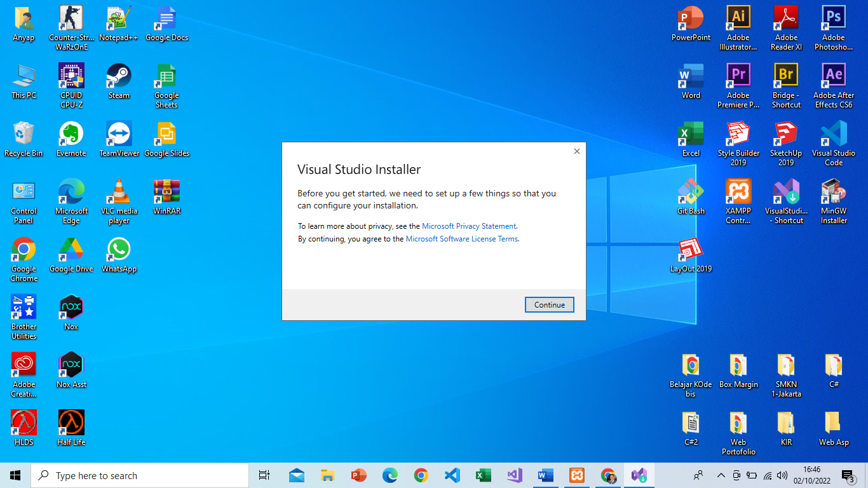Select the Recycle Bin icon

pyautogui.click(x=24, y=140)
